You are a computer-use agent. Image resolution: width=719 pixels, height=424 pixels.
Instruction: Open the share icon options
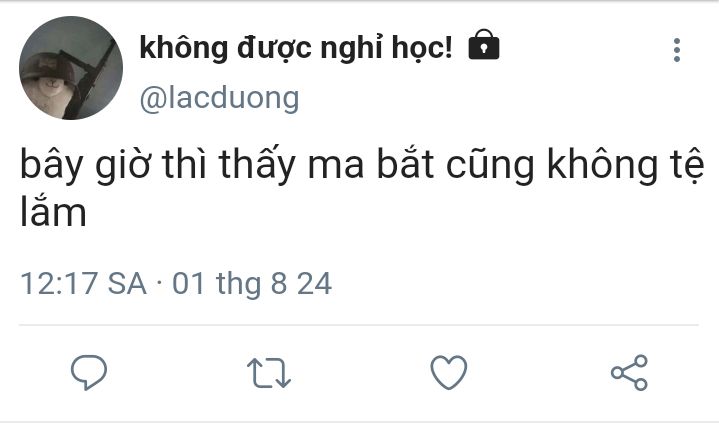pos(629,373)
